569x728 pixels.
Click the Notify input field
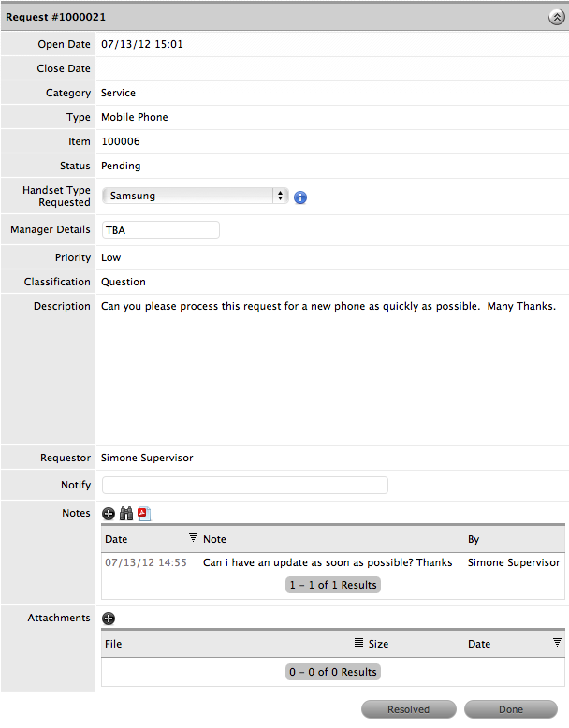pyautogui.click(x=244, y=485)
